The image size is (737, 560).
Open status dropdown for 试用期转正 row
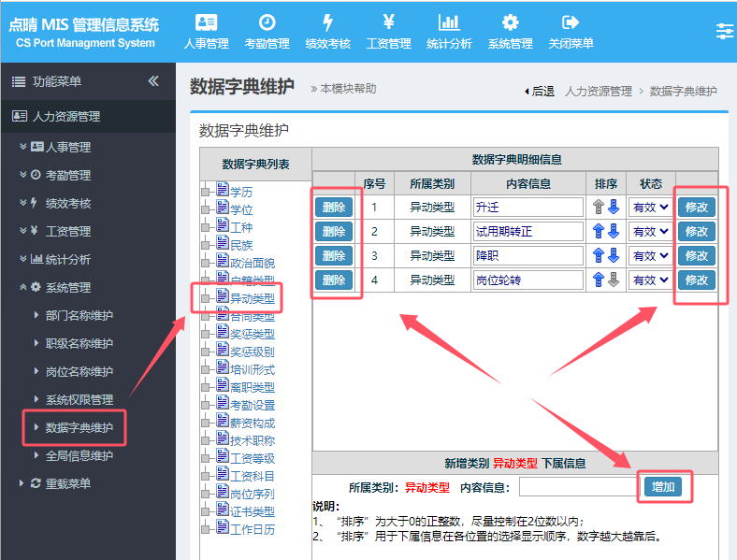pos(651,232)
